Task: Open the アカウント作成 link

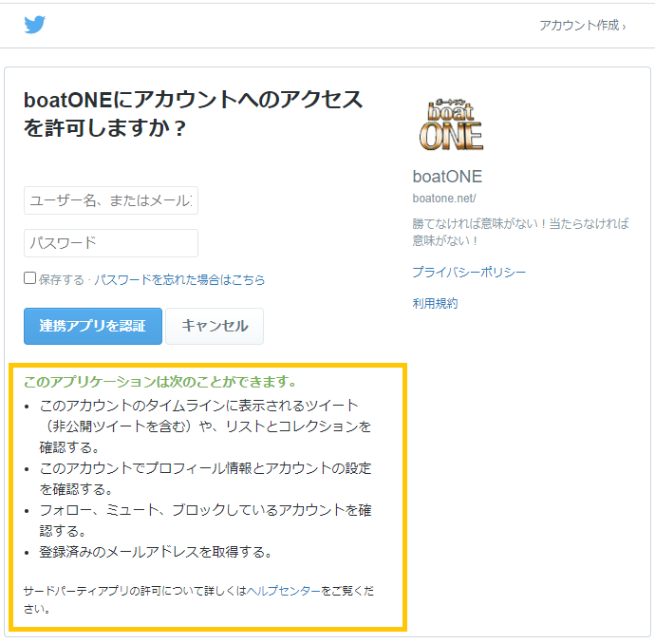Action: [x=582, y=26]
